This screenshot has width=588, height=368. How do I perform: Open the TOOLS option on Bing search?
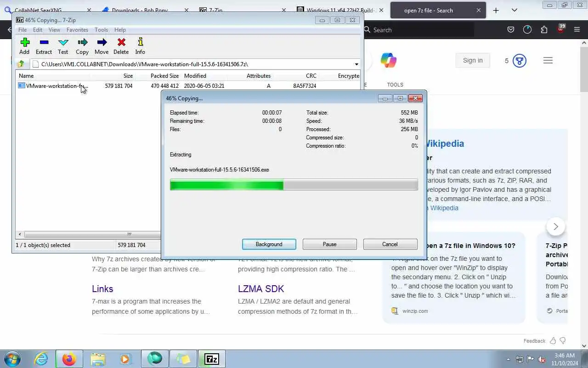click(395, 85)
